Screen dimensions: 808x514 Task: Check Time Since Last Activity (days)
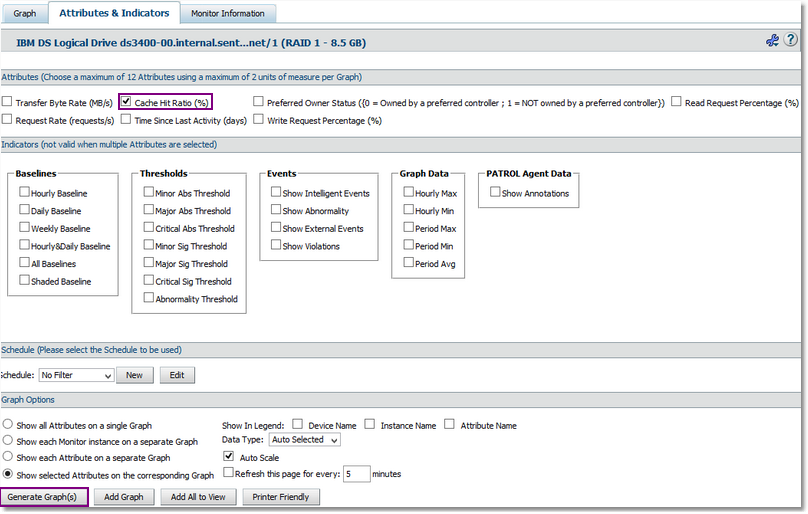click(x=126, y=119)
